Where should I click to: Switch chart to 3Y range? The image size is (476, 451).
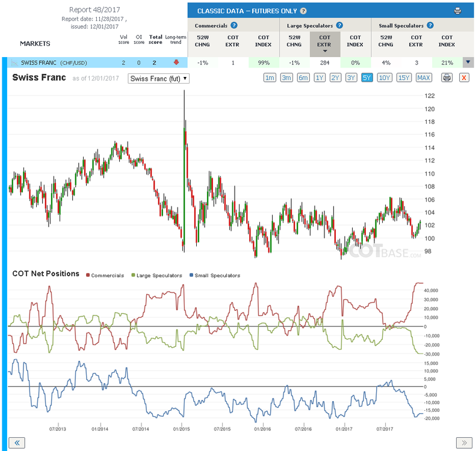351,78
